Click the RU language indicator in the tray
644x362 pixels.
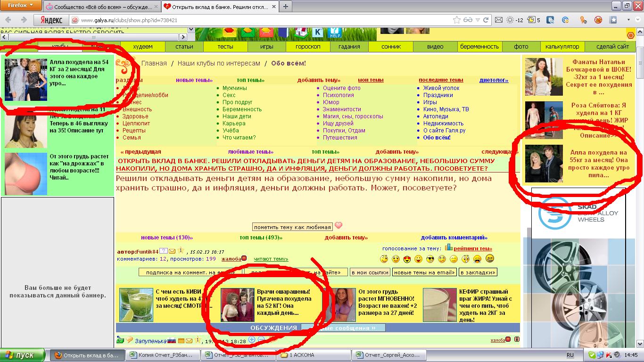coord(570,355)
